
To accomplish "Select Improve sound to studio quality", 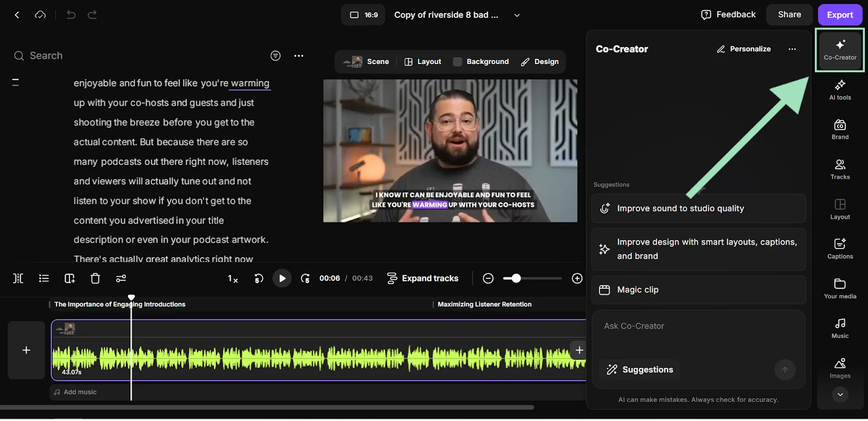I will coord(699,208).
